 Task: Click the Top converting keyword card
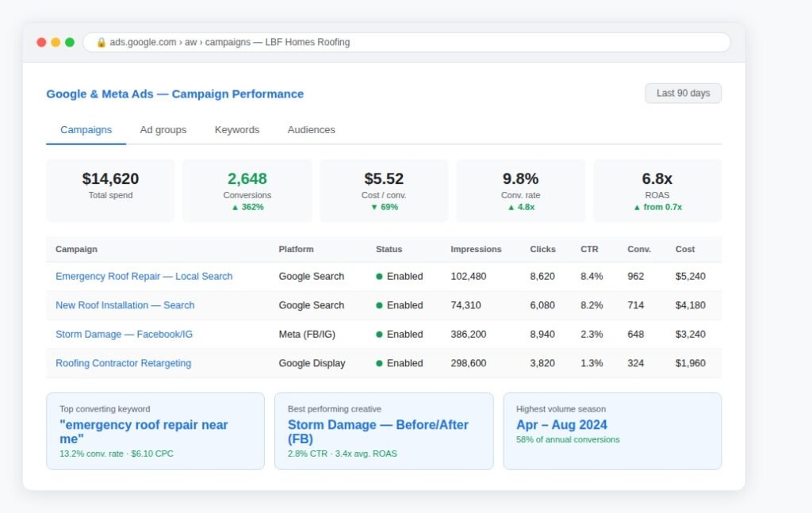coord(155,431)
